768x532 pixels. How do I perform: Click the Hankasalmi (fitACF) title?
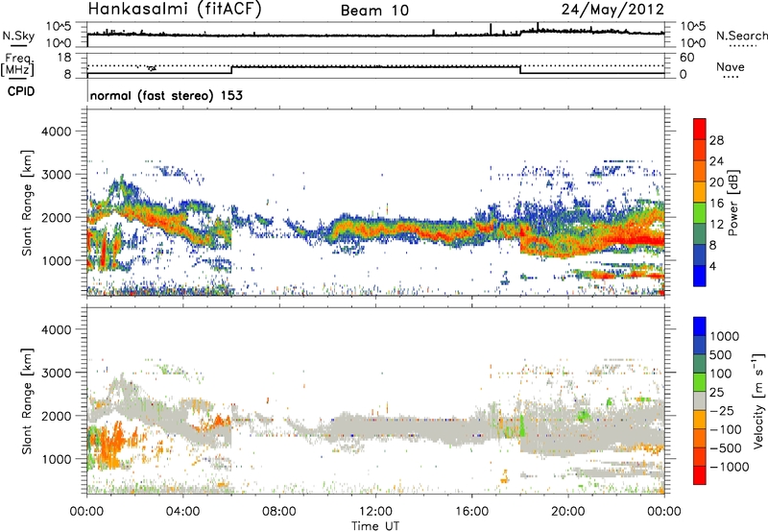click(x=175, y=10)
